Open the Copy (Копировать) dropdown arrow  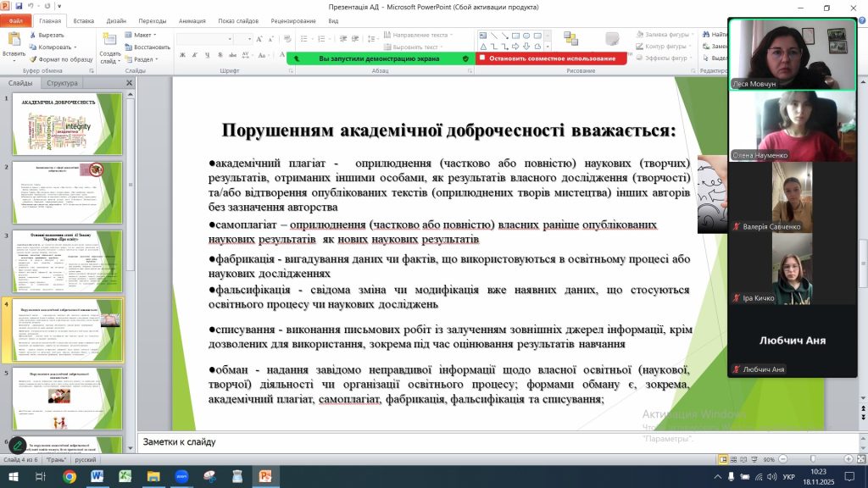(75, 47)
